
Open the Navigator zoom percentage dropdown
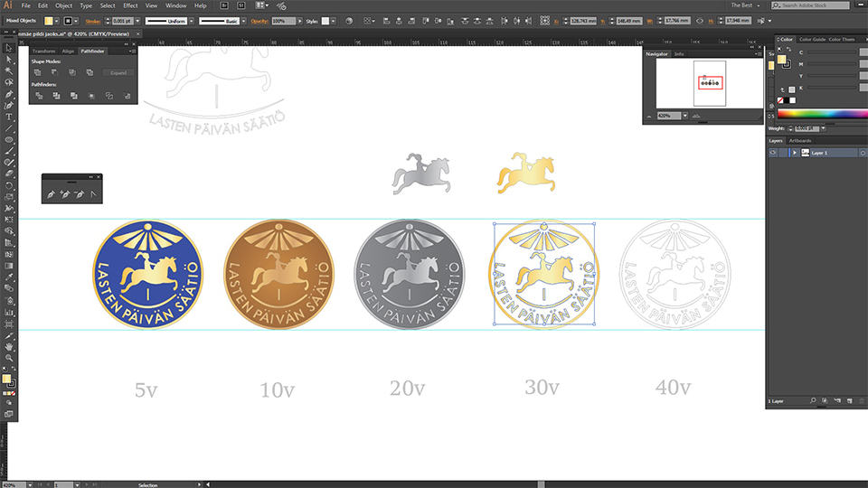[684, 116]
